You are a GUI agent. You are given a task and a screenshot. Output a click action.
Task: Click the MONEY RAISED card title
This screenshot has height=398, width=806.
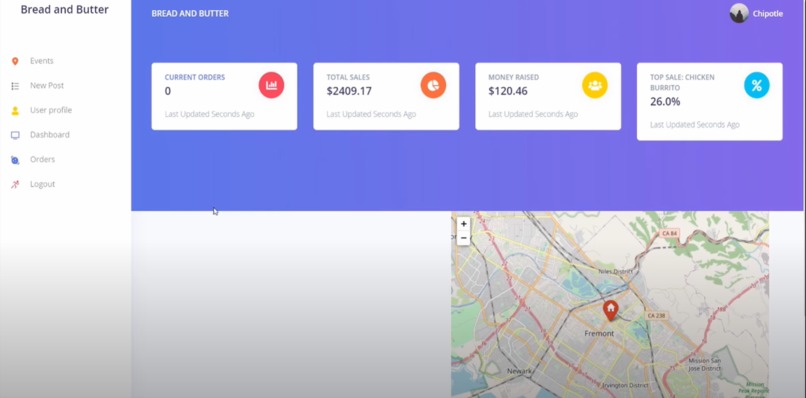pos(514,77)
